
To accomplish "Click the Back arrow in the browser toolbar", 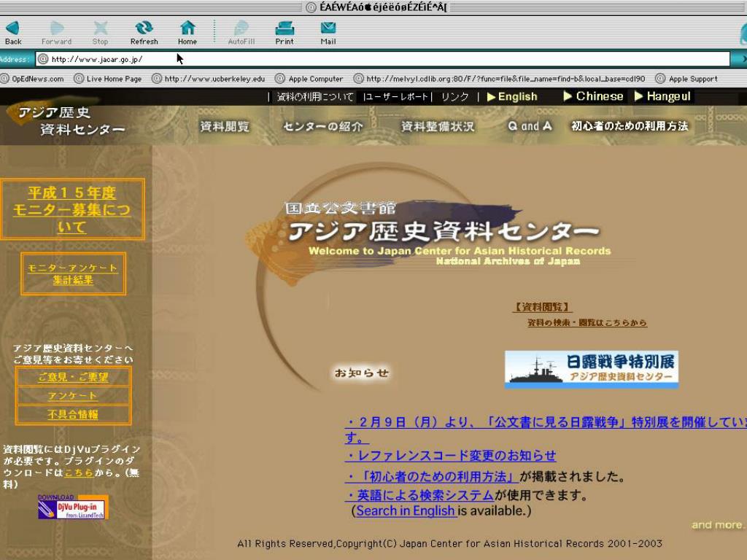I will 13,28.
